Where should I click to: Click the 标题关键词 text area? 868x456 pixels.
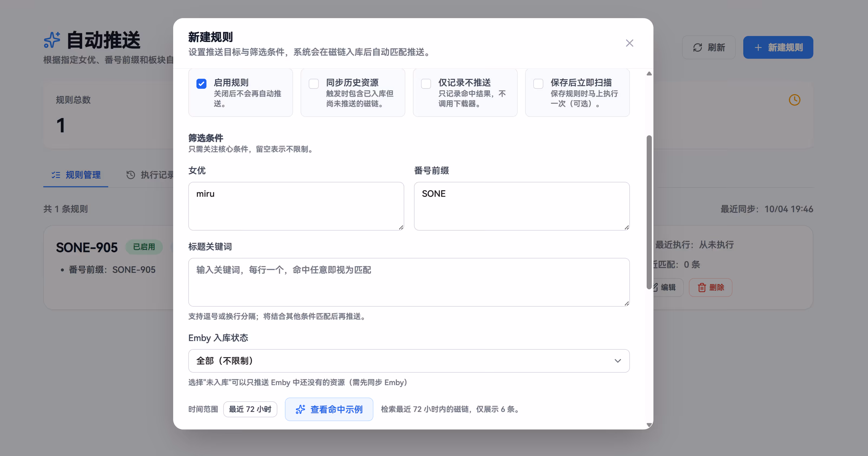click(x=409, y=282)
